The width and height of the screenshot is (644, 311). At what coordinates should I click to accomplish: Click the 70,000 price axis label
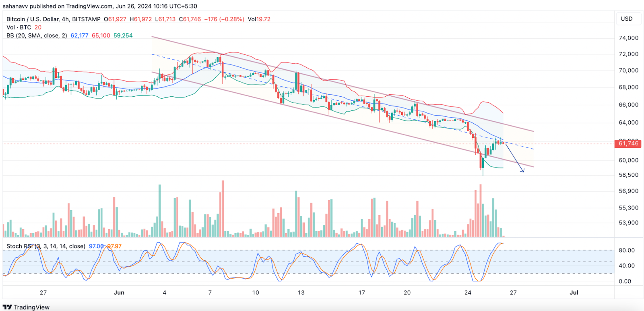628,70
